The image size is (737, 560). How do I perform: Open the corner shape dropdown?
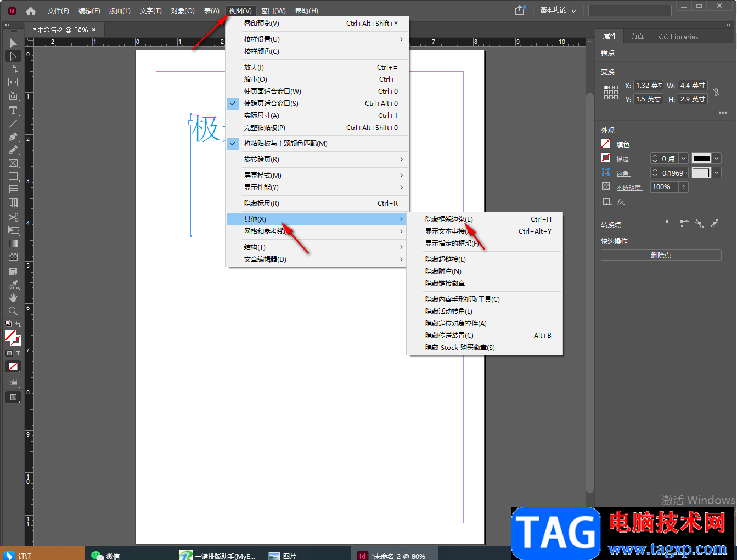point(717,173)
